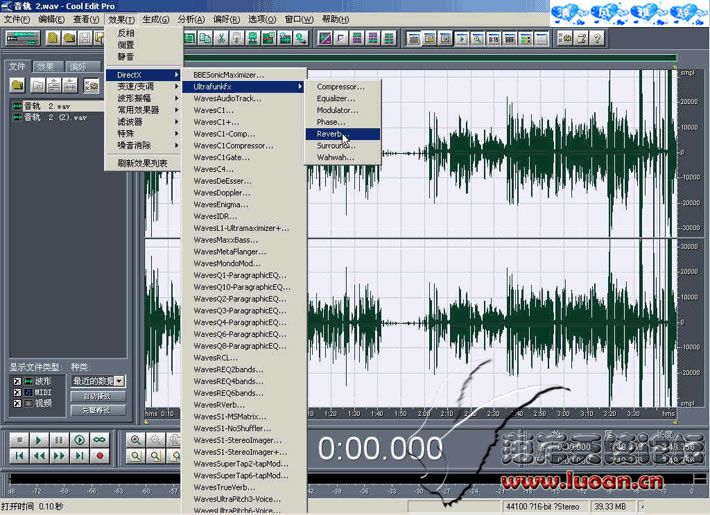Click the circled Play to End button
Screen dimensions: 710x515
(x=79, y=440)
